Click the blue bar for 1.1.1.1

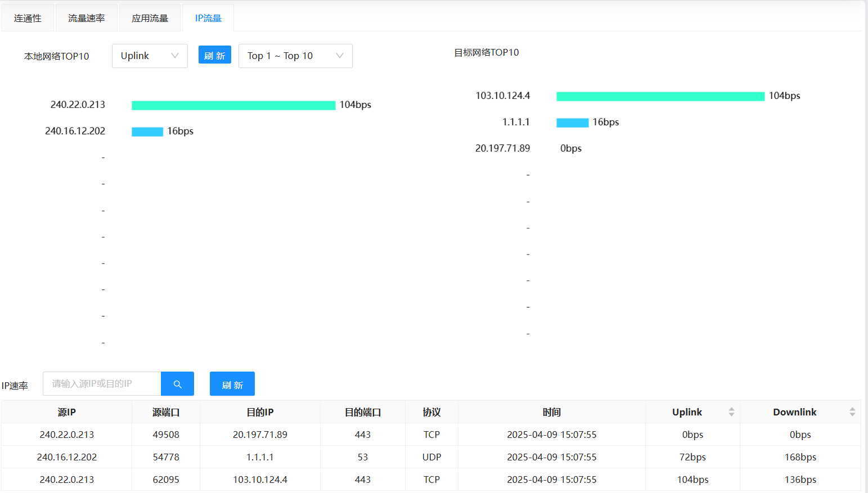tap(572, 123)
